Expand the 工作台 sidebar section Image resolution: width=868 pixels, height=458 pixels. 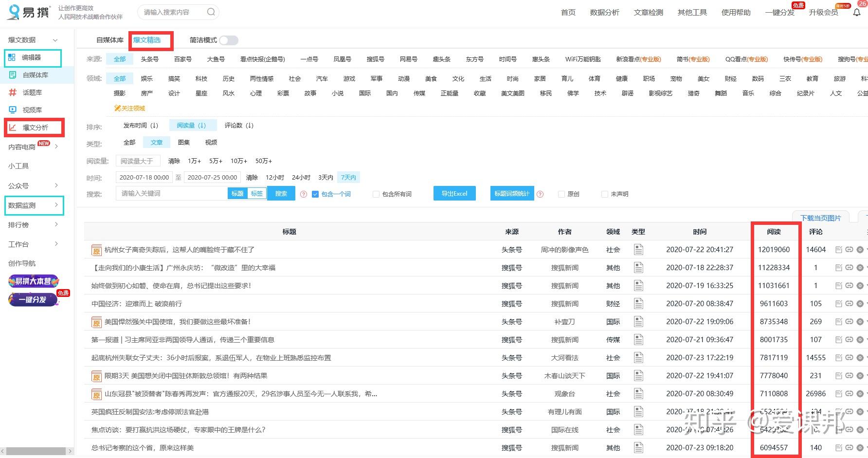point(56,244)
